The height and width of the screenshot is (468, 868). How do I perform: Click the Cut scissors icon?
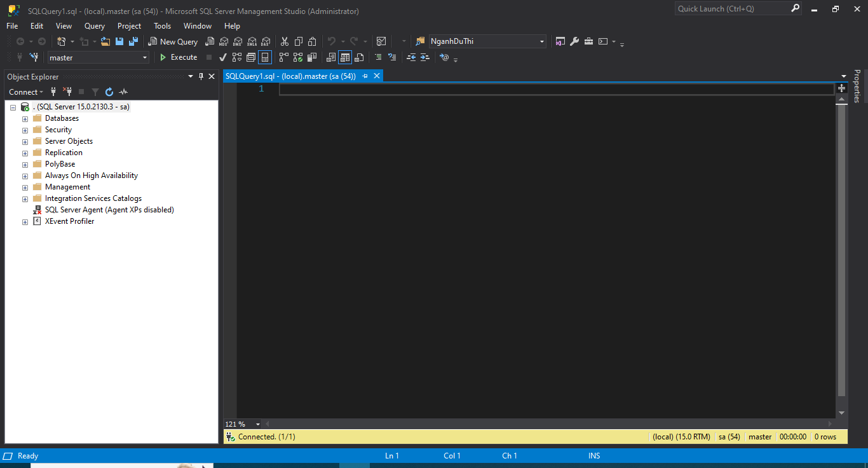(285, 41)
